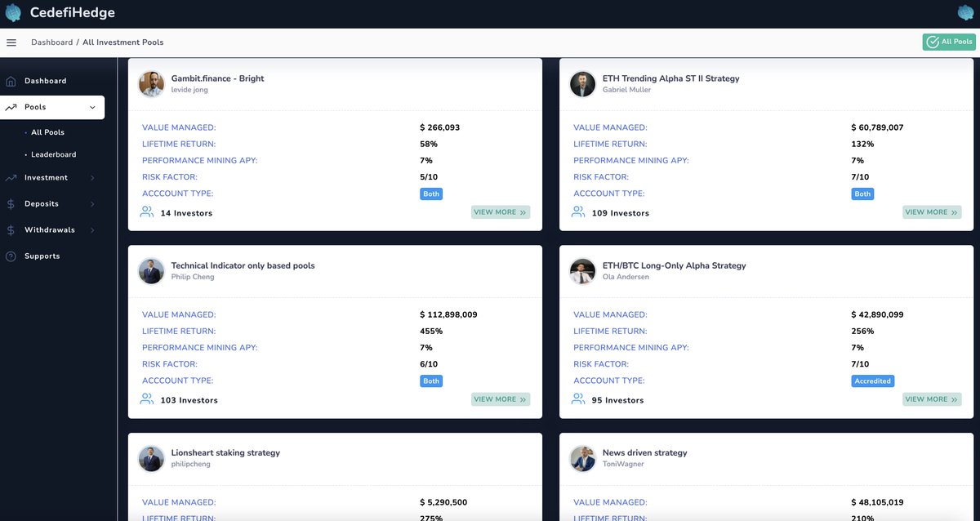Click the Pools trend icon in the sidebar
This screenshot has height=521, width=980.
click(x=11, y=107)
